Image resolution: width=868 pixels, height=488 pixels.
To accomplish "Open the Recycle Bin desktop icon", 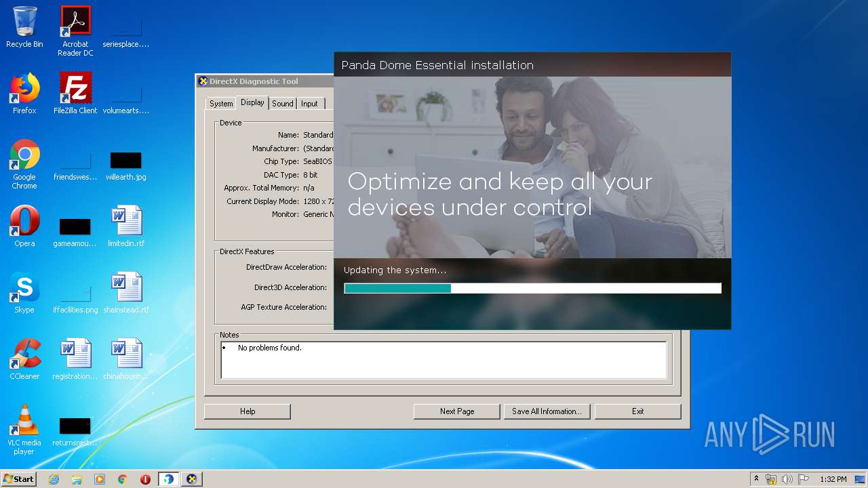I will [24, 27].
